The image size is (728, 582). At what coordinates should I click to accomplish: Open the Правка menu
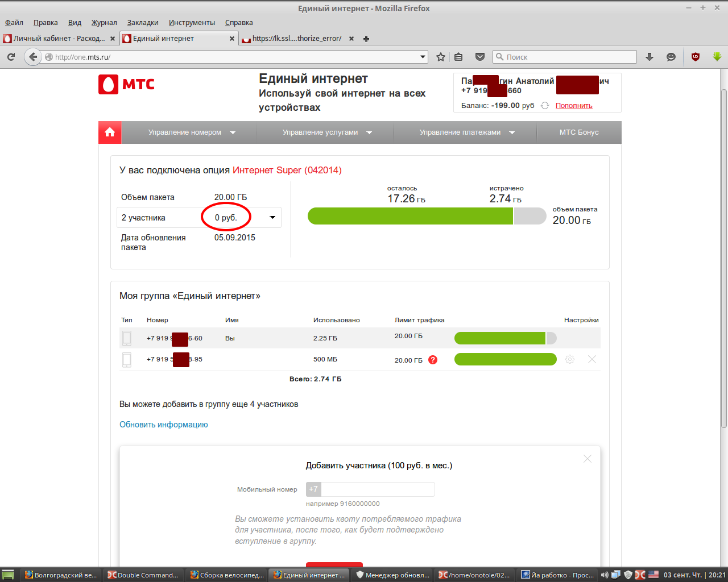45,23
